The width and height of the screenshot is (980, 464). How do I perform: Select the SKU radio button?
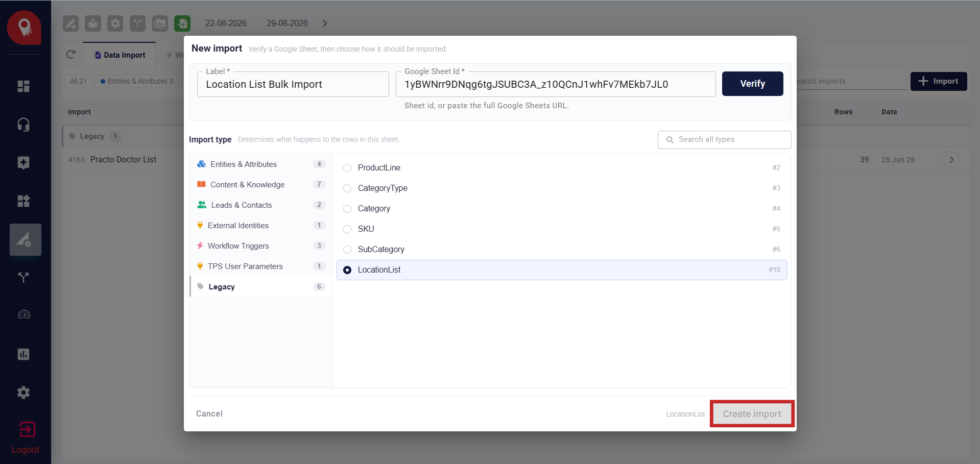point(347,229)
